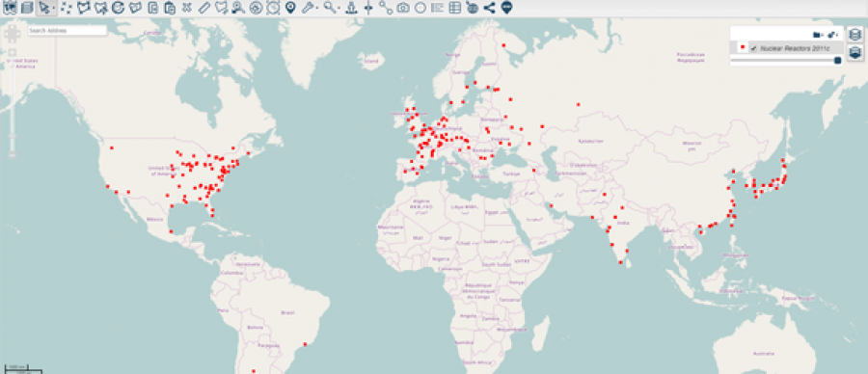Select the draw points tool
868x374 pixels.
pyautogui.click(x=67, y=8)
